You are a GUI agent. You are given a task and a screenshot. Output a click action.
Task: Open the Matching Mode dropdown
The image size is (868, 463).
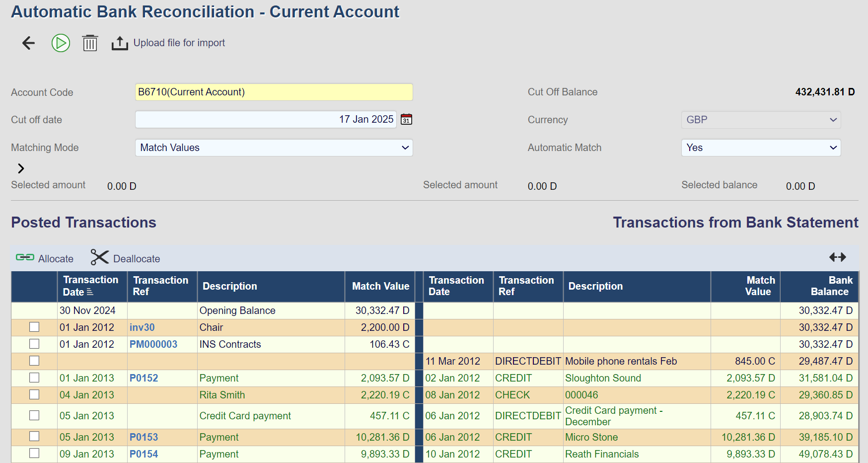pos(274,148)
